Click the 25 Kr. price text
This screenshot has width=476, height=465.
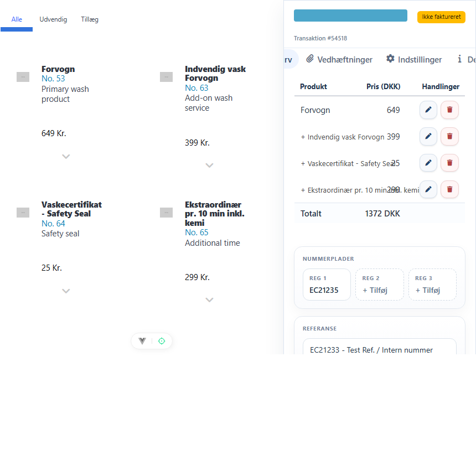coord(51,268)
